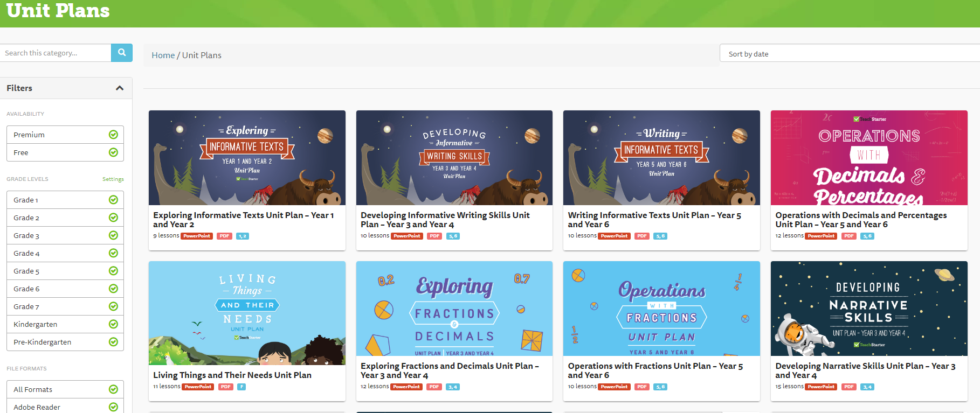Click the F grade badge under Living Things

241,387
